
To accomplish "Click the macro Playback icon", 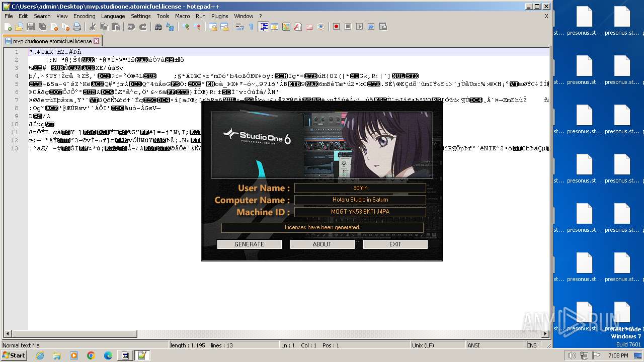I will coord(359,27).
